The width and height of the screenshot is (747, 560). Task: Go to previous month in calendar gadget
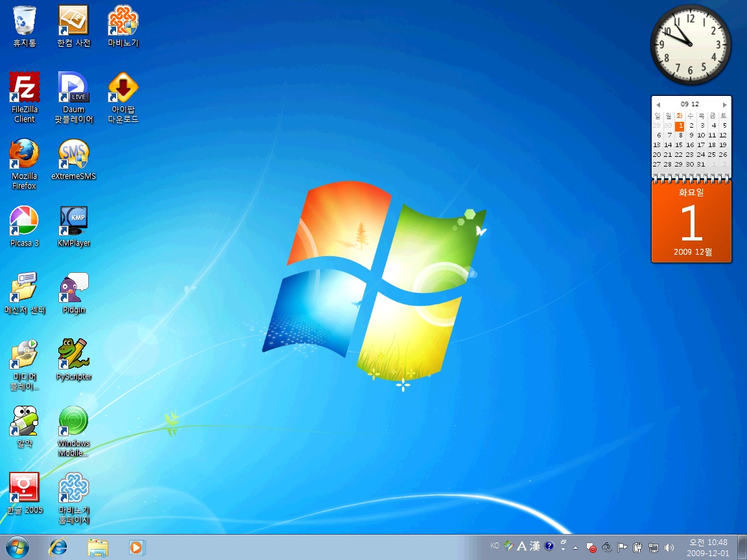[658, 105]
